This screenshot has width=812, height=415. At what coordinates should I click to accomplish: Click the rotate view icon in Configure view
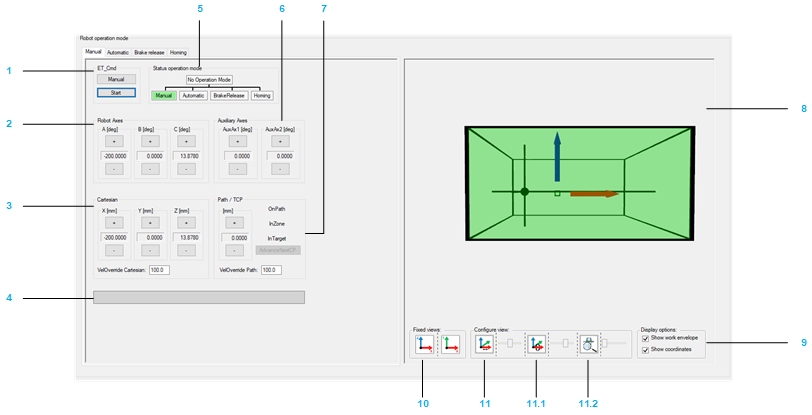(x=537, y=346)
